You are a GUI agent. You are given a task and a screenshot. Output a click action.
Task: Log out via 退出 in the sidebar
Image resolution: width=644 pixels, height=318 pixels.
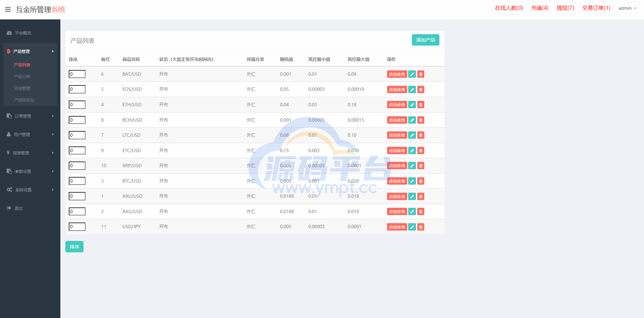click(30, 208)
